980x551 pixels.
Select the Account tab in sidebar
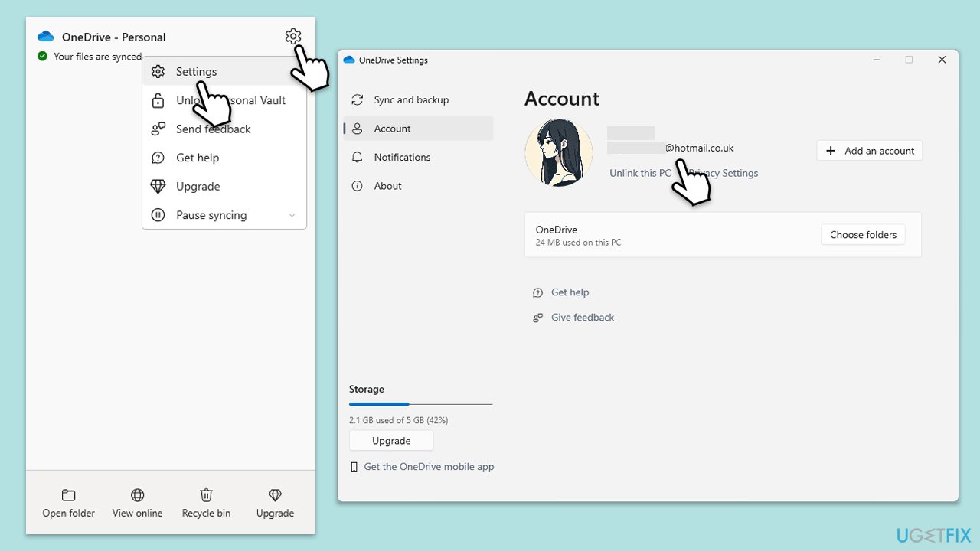[x=418, y=129]
